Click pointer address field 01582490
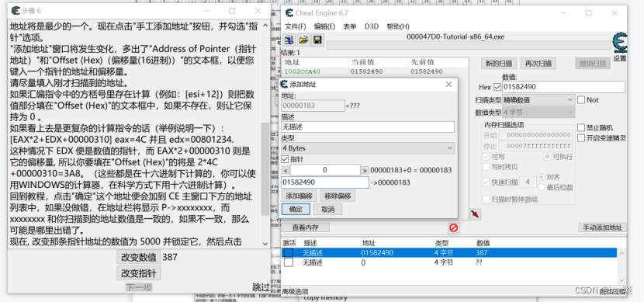Viewport: 644px width, 302px height. coord(325,182)
